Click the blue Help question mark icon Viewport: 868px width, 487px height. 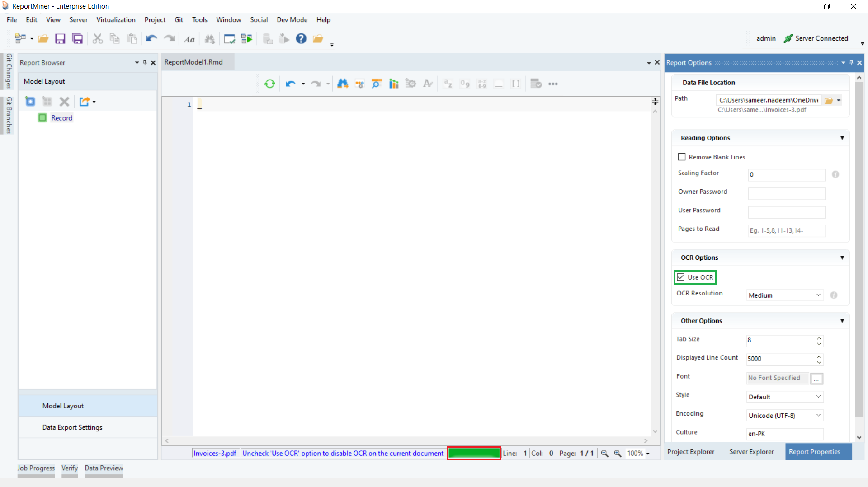click(x=301, y=39)
